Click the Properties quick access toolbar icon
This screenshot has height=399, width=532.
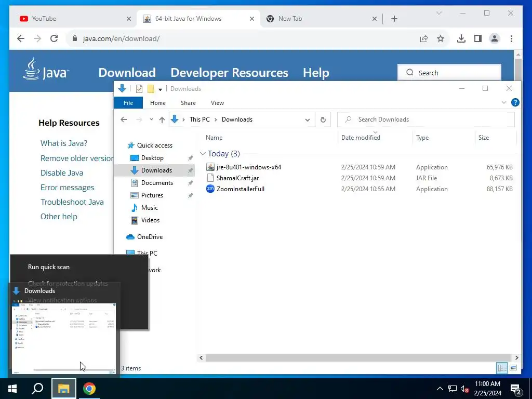(x=139, y=88)
